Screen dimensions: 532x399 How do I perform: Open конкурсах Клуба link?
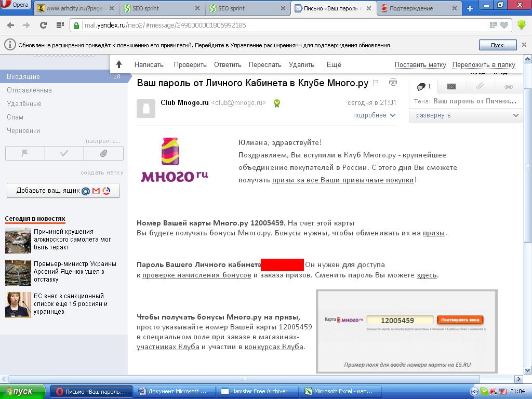pyautogui.click(x=274, y=347)
